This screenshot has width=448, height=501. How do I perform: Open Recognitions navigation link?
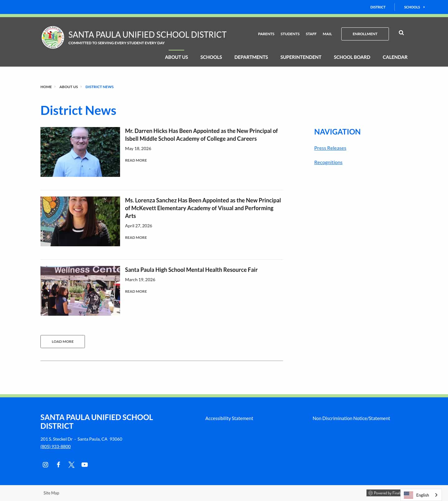pyautogui.click(x=328, y=163)
